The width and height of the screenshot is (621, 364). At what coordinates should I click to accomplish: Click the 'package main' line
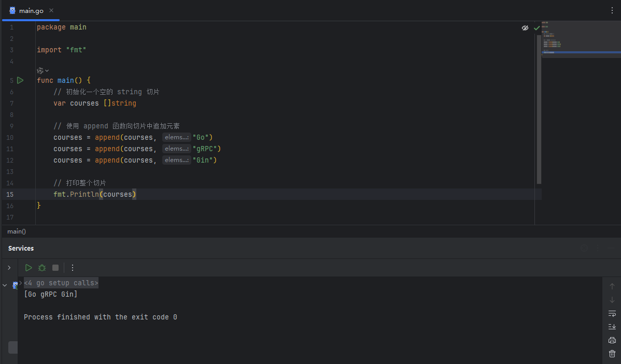[61, 27]
